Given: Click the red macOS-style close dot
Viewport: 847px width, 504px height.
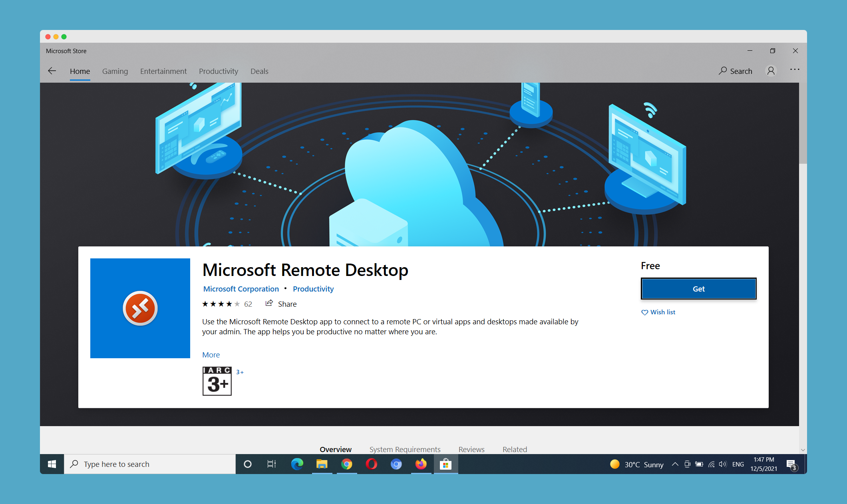Looking at the screenshot, I should click(48, 37).
